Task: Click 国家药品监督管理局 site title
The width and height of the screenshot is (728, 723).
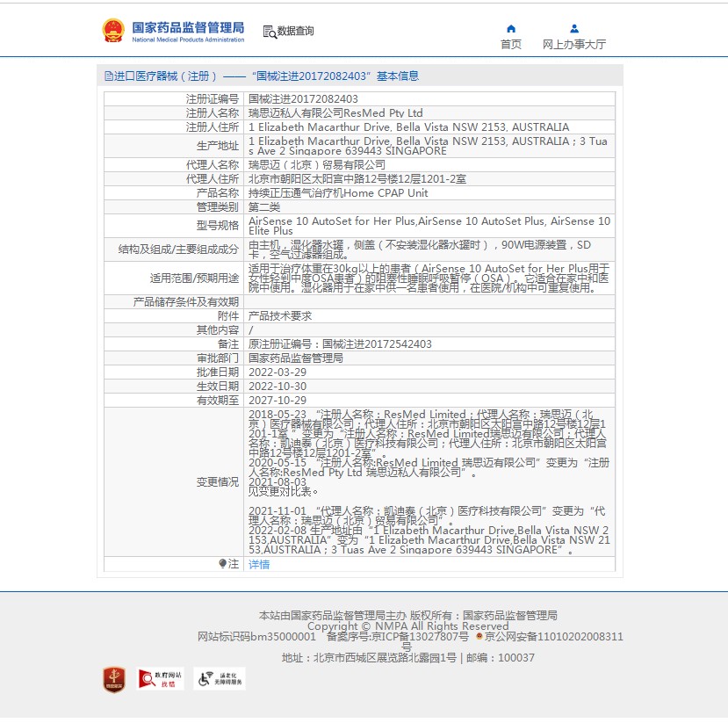Action: 188,27
